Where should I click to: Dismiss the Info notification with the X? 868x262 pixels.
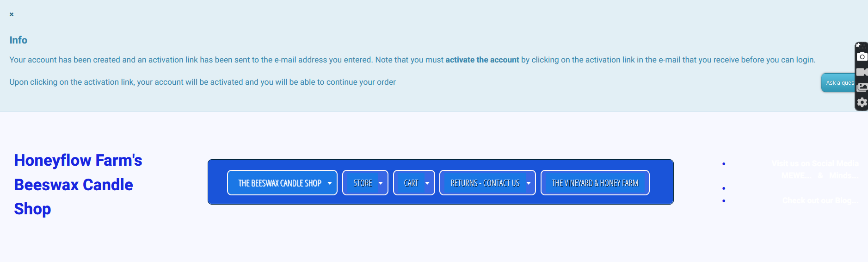tap(12, 14)
